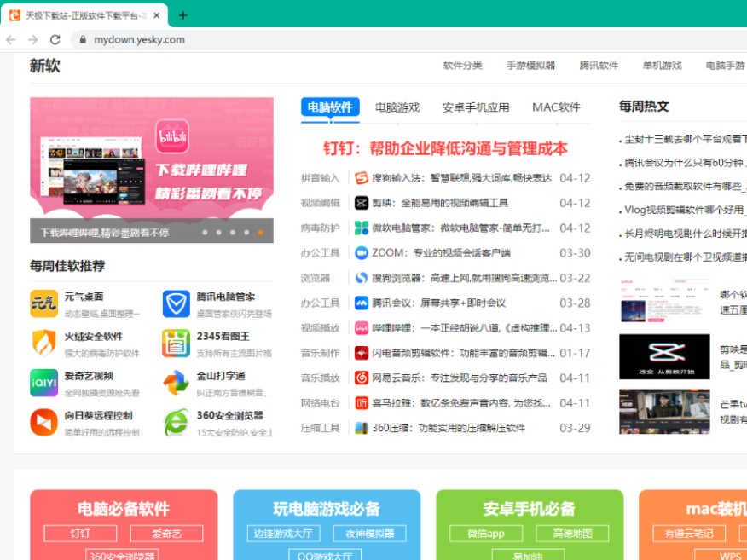Open a new tab with the plus button
The image size is (747, 560).
[183, 15]
